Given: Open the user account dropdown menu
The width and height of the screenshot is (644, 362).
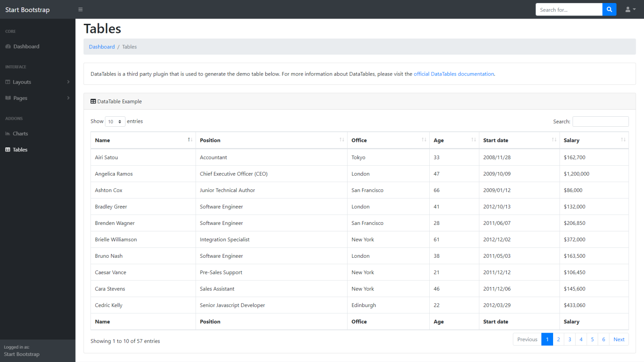Looking at the screenshot, I should pyautogui.click(x=630, y=10).
